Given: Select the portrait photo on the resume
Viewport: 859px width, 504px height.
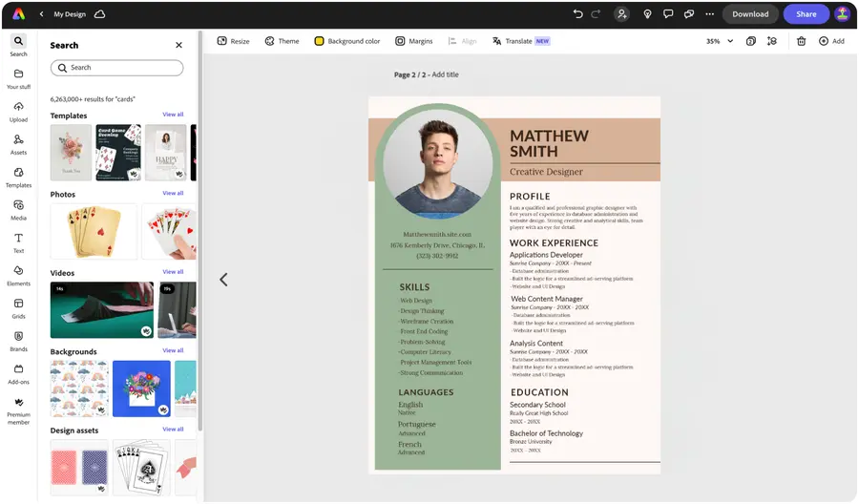Looking at the screenshot, I should [x=437, y=164].
